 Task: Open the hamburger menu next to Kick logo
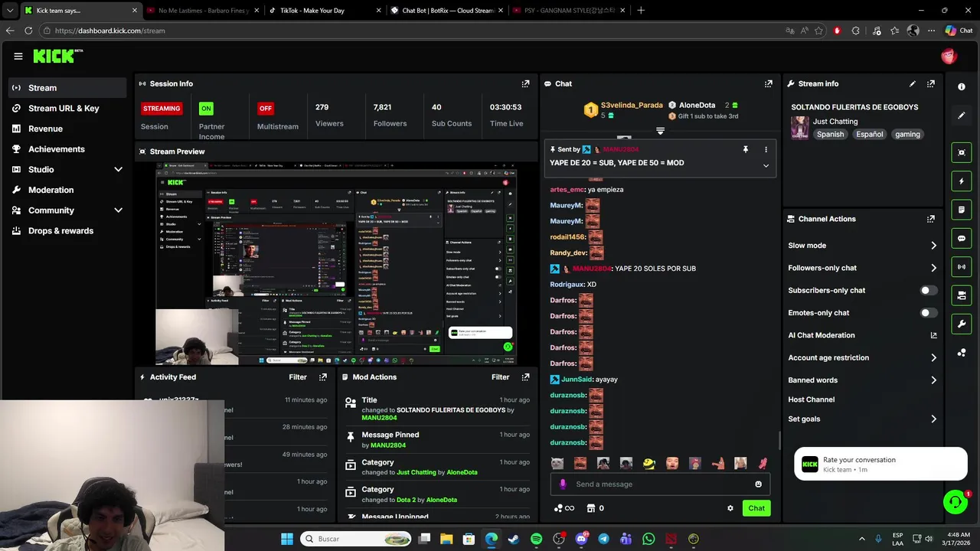[18, 56]
